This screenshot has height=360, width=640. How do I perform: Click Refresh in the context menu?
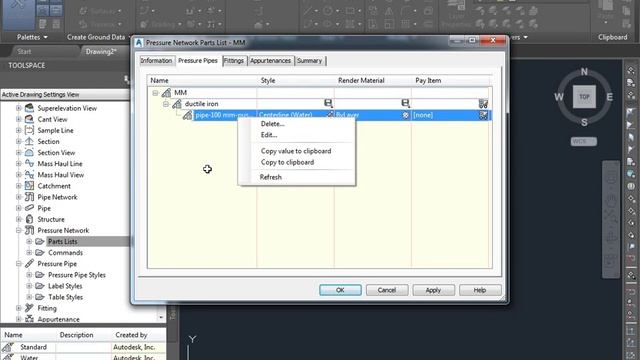271,177
